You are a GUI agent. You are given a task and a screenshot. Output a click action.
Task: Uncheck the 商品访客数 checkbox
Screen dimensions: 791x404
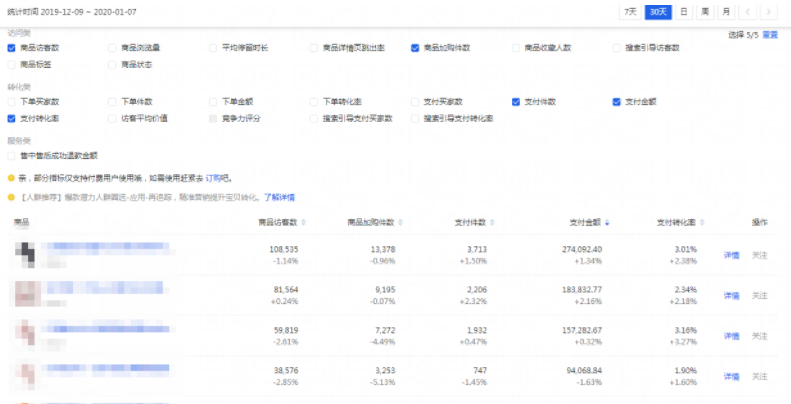pos(11,47)
